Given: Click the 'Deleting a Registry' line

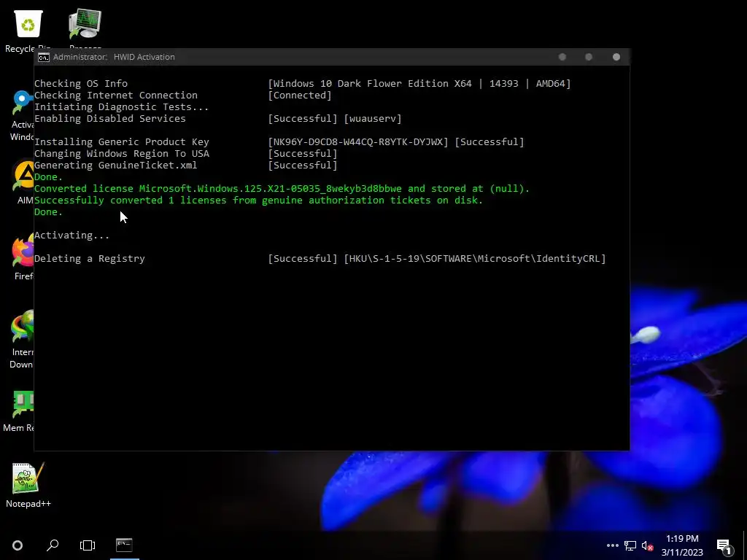Looking at the screenshot, I should (90, 259).
